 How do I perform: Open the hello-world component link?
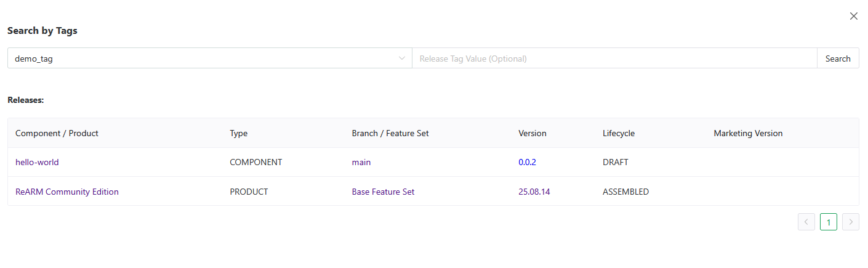pos(37,162)
